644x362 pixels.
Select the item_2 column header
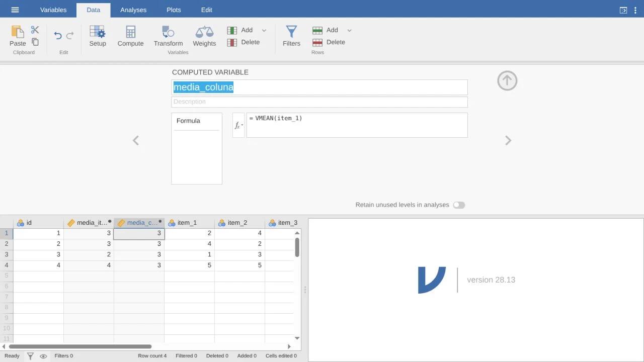pyautogui.click(x=239, y=223)
